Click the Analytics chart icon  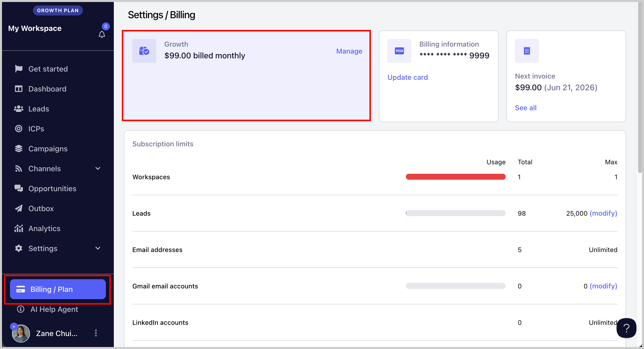pyautogui.click(x=19, y=228)
